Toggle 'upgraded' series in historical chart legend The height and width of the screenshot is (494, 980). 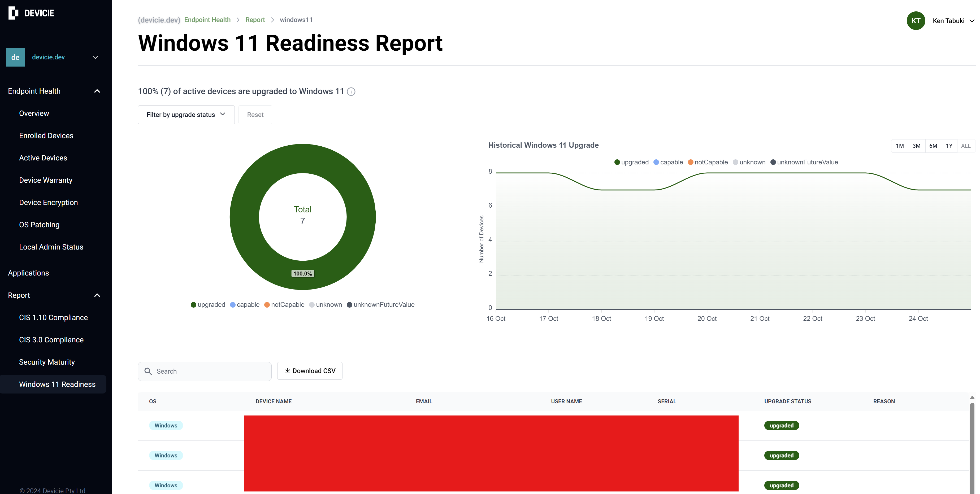click(x=631, y=162)
